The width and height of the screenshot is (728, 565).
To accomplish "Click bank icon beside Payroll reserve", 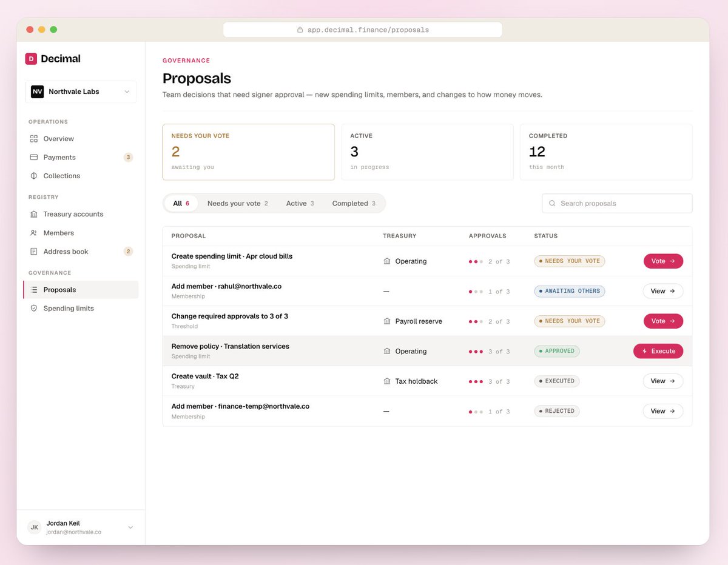I will 387,321.
